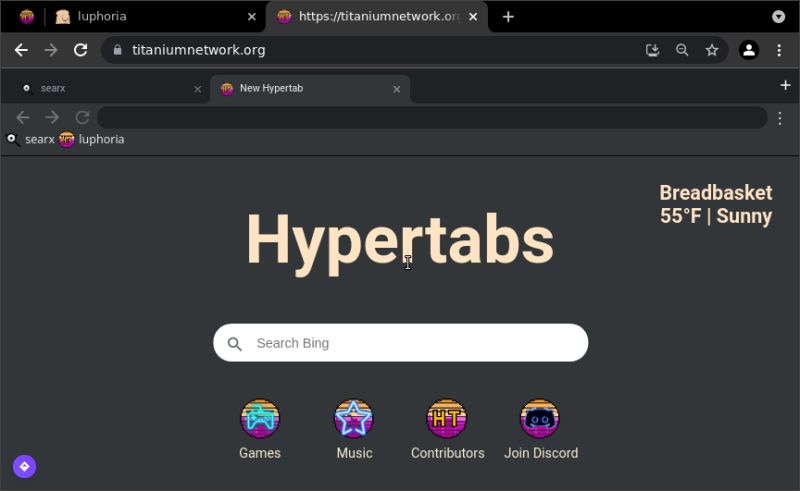Go back in outer browser toolbar
Viewport: 800px width, 491px height.
coord(21,50)
